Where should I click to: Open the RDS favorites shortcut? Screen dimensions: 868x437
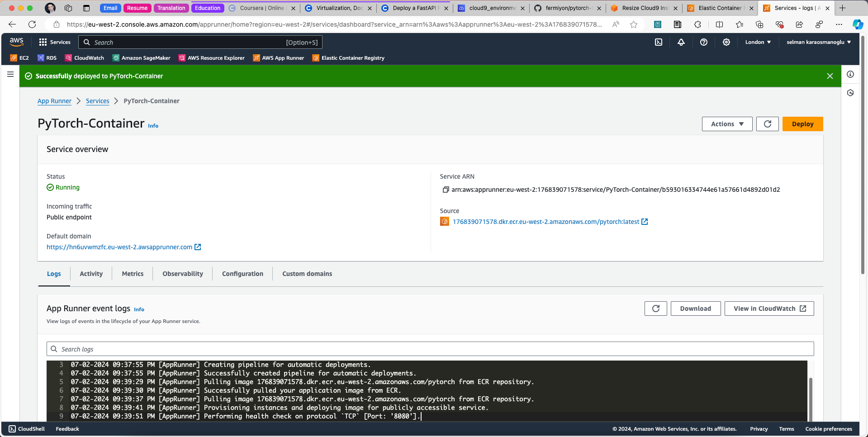click(47, 58)
